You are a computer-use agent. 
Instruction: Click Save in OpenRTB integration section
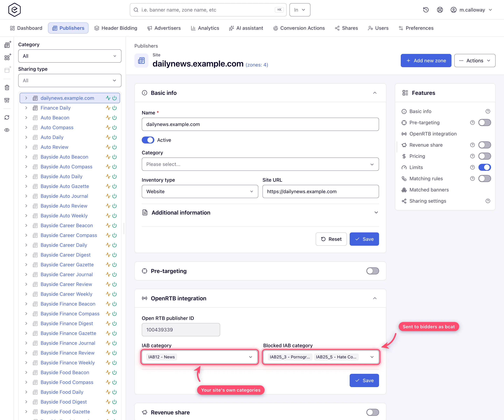tap(364, 381)
